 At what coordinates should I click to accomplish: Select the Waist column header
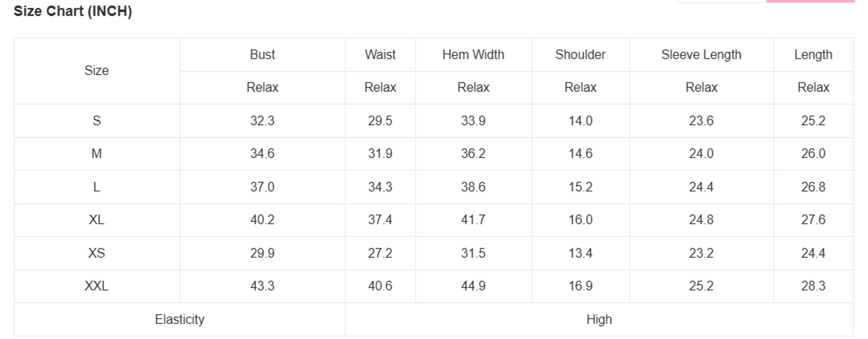pos(380,55)
